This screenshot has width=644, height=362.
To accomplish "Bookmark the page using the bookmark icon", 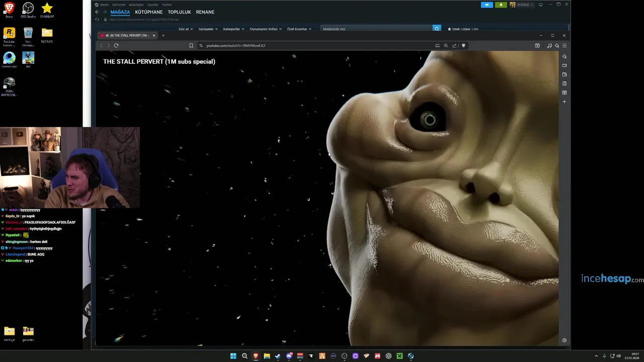I will coord(191,45).
